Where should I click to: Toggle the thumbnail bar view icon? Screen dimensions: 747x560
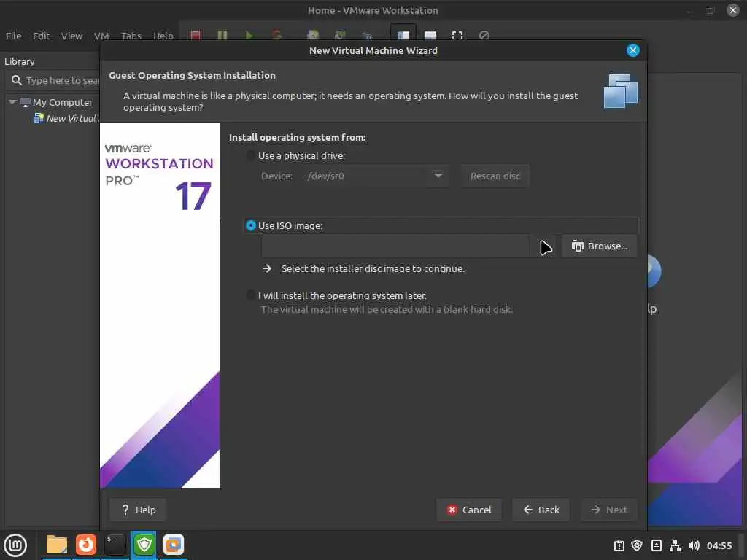430,35
